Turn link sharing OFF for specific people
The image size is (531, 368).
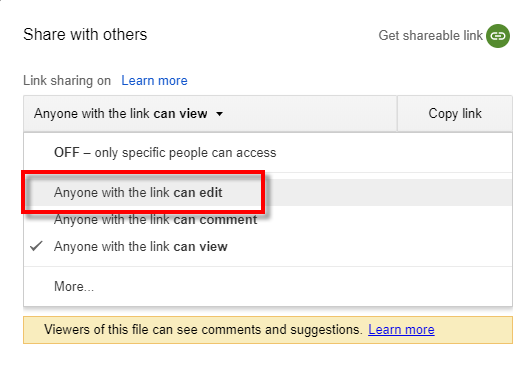click(x=268, y=153)
